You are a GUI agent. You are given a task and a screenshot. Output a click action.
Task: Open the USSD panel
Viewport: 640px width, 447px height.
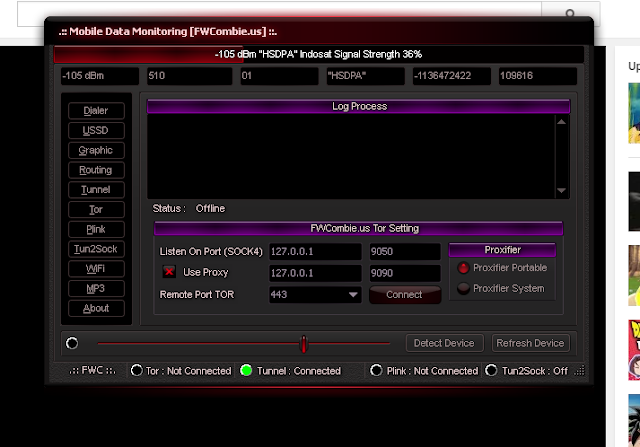click(96, 131)
